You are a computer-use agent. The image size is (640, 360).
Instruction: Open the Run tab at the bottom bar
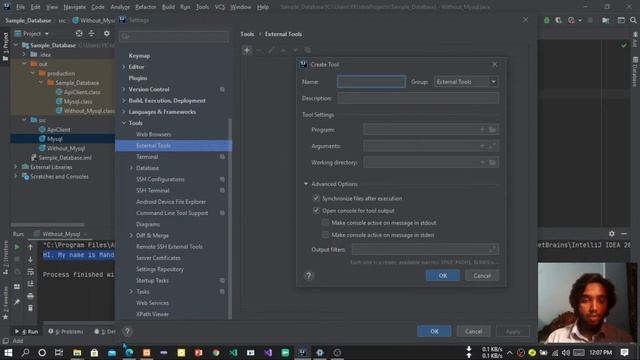27,331
